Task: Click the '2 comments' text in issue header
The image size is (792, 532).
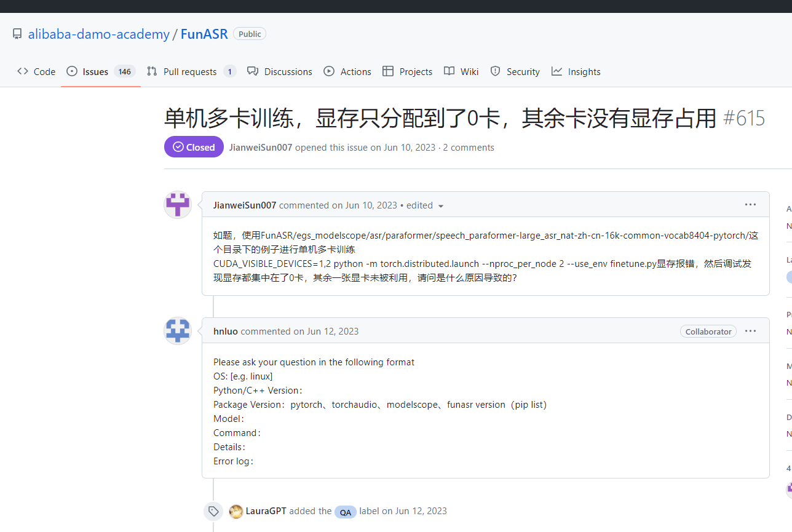Action: (x=469, y=148)
